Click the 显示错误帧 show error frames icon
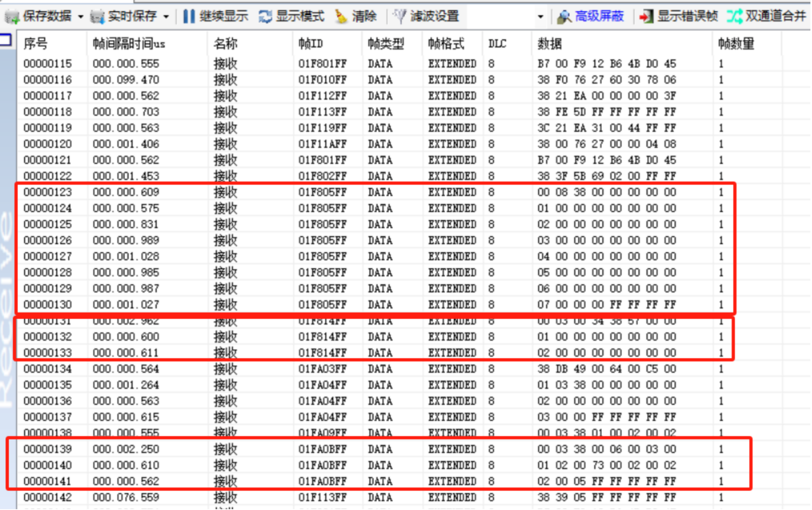This screenshot has height=510, width=812. 646,16
